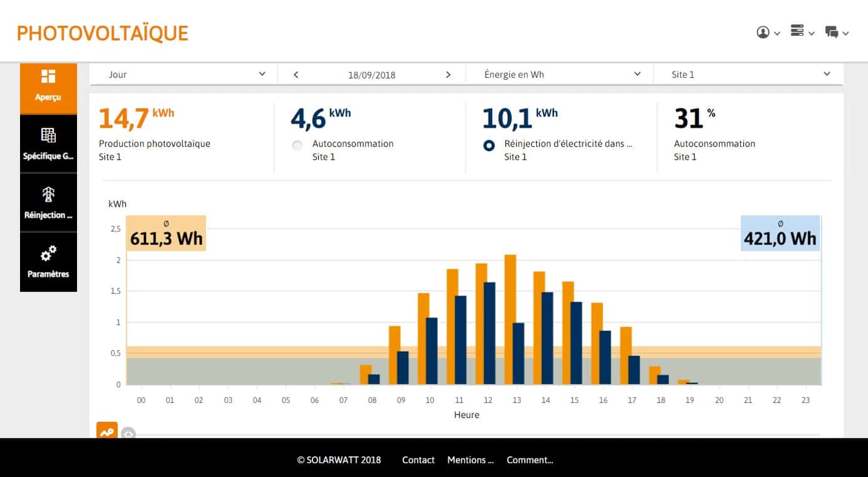
Task: Click the Contact footer link
Action: 418,460
